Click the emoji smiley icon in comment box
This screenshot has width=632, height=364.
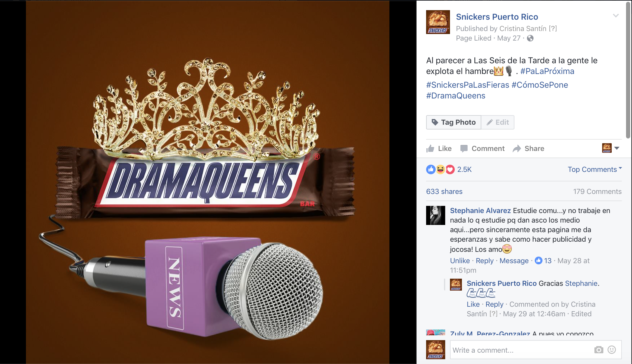[x=612, y=350]
